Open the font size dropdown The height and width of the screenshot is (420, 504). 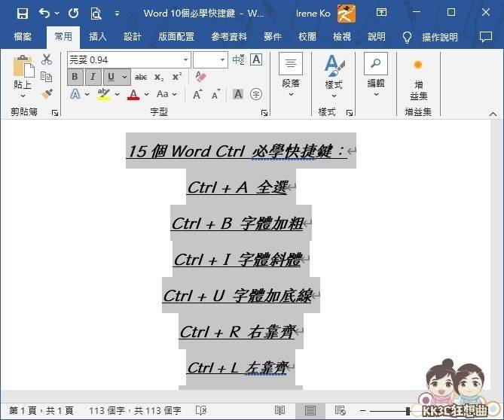coord(222,59)
